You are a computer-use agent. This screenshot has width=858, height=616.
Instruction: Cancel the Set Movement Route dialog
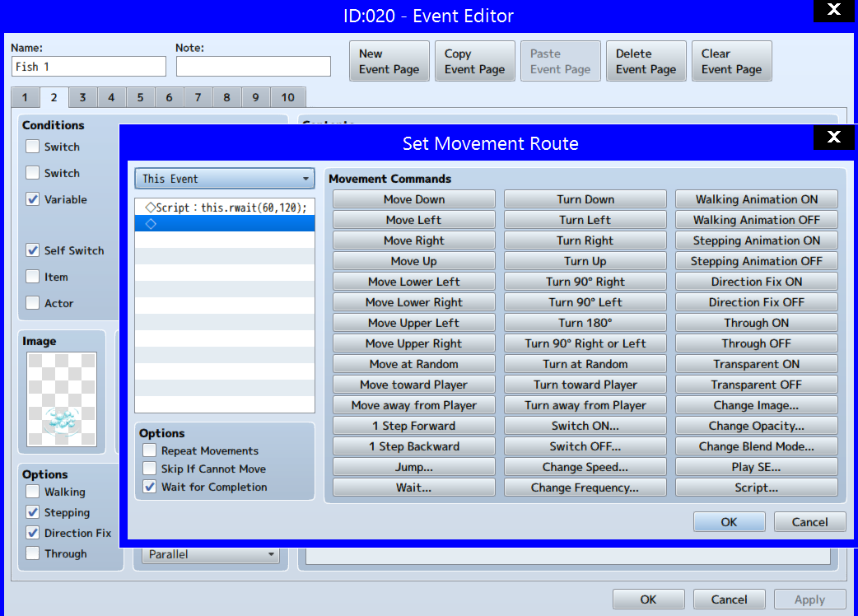810,522
